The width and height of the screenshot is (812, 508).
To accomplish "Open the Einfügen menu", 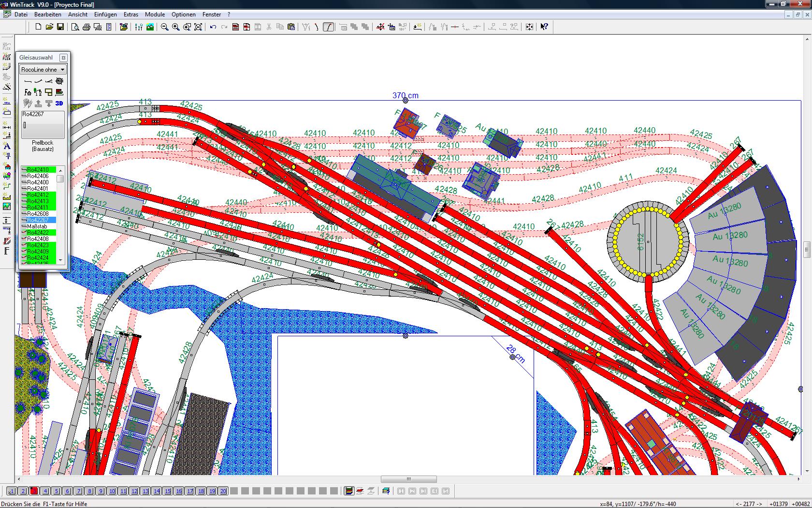I will (x=105, y=15).
